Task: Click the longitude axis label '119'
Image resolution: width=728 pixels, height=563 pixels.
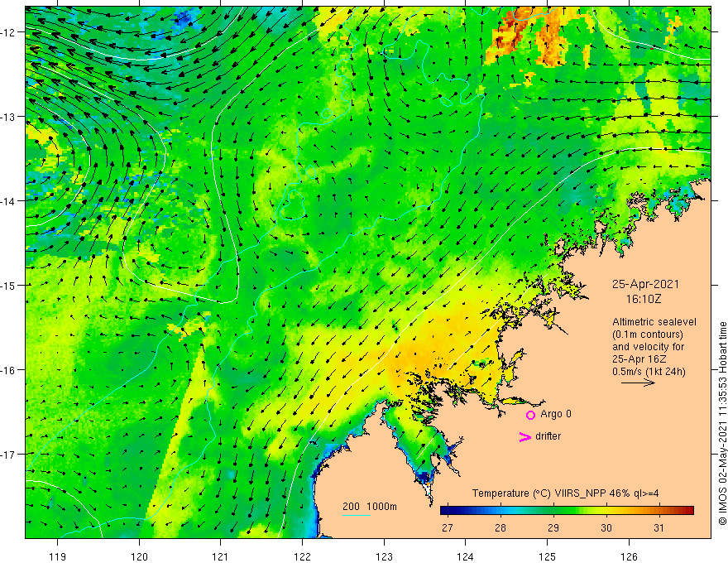Action: pyautogui.click(x=58, y=556)
